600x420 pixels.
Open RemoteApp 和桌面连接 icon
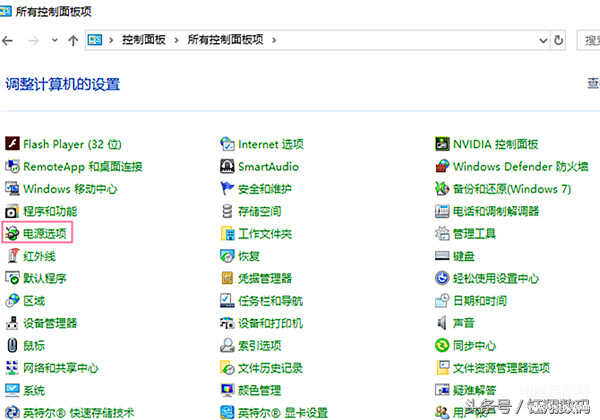(x=12, y=166)
